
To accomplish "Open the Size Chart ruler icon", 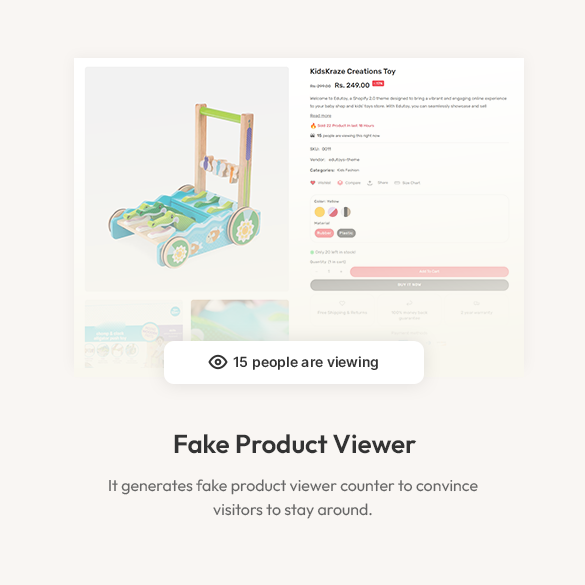I will click(397, 183).
